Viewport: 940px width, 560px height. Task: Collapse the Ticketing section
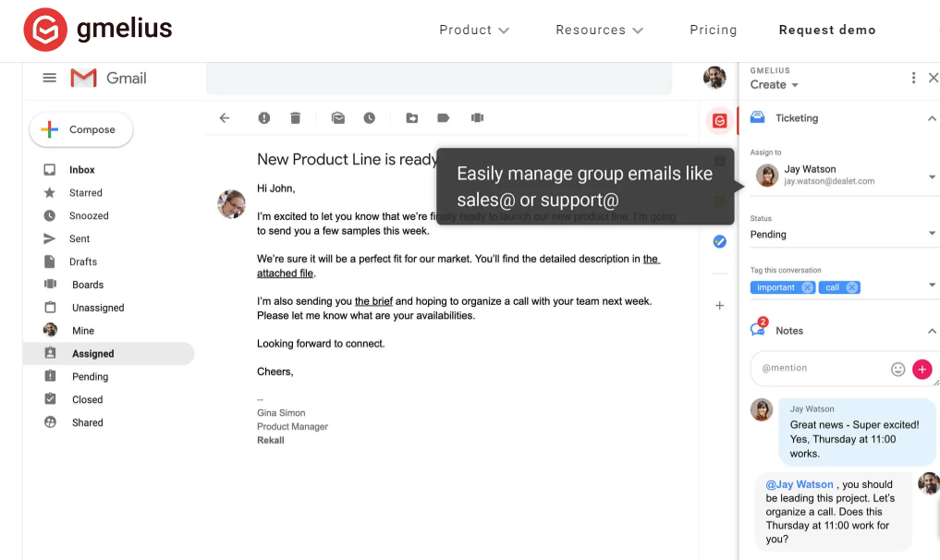pos(932,118)
